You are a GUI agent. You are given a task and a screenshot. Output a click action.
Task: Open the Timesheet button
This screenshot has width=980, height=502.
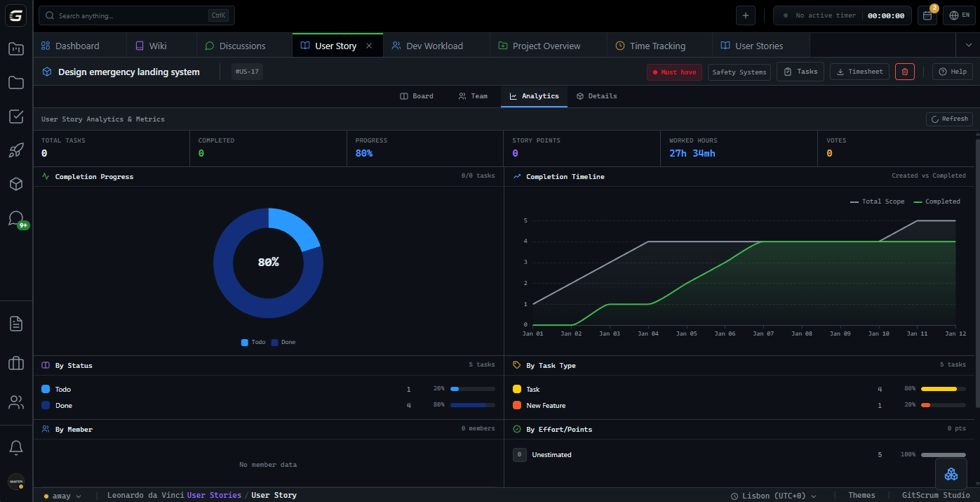click(859, 71)
